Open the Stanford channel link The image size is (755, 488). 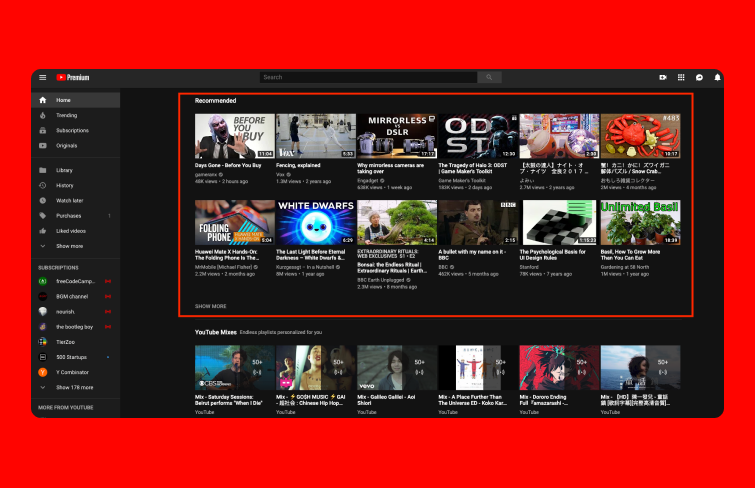click(x=529, y=267)
